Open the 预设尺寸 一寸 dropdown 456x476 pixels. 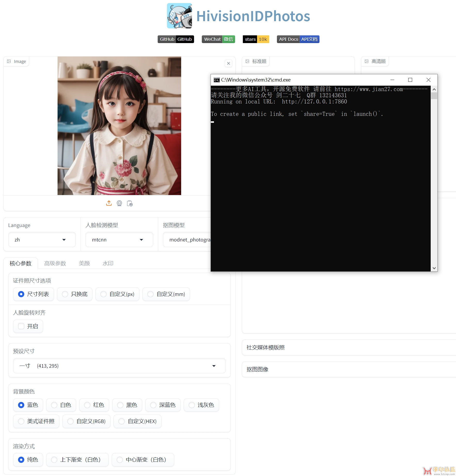coord(119,366)
